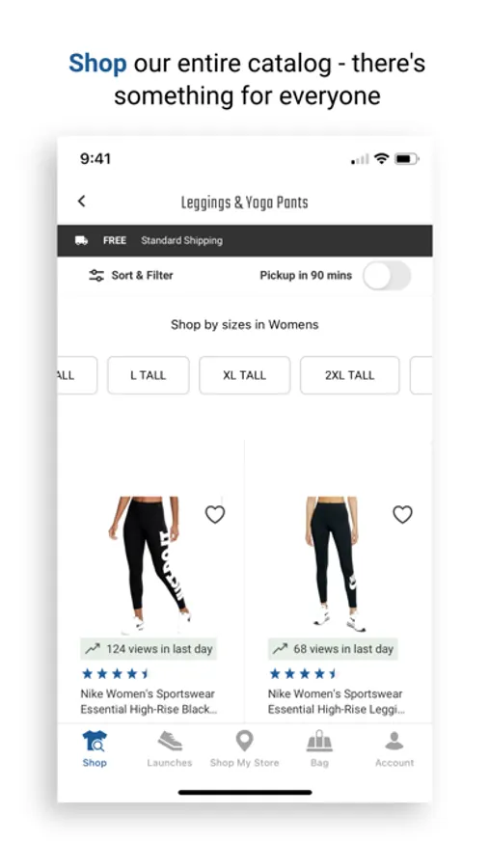489x868 pixels.
Task: Open the second Nike leggings product image
Action: point(336,564)
